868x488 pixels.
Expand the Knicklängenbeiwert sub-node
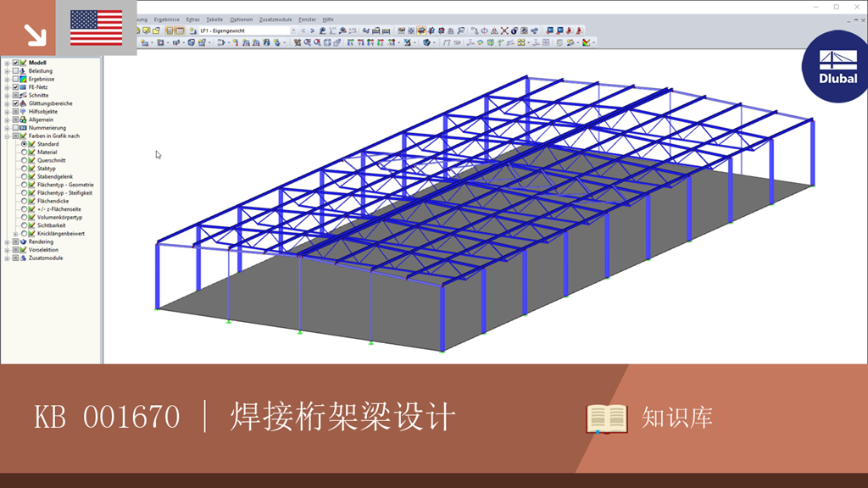(x=15, y=234)
